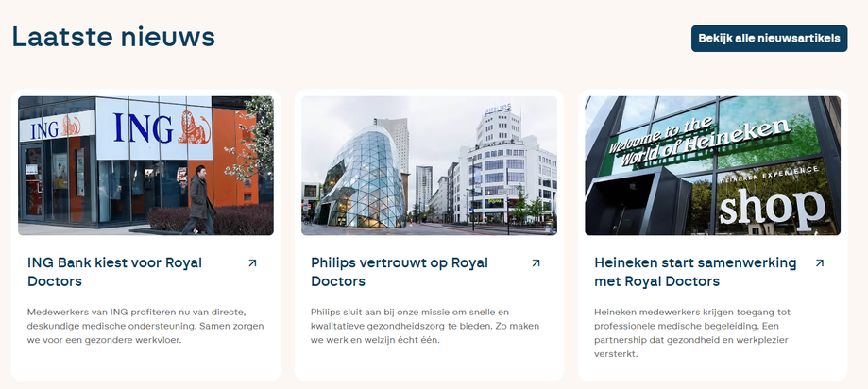Click the walking man in ING photo
Viewport: 868px width, 389px height.
coord(198,199)
